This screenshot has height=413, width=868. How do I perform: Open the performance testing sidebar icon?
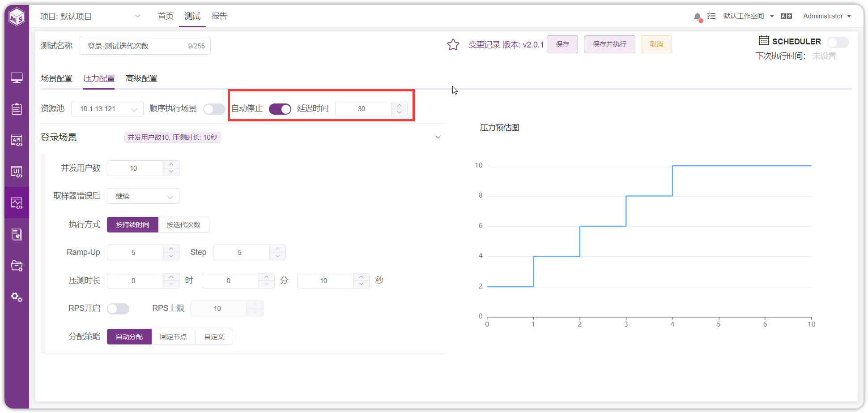pyautogui.click(x=17, y=203)
